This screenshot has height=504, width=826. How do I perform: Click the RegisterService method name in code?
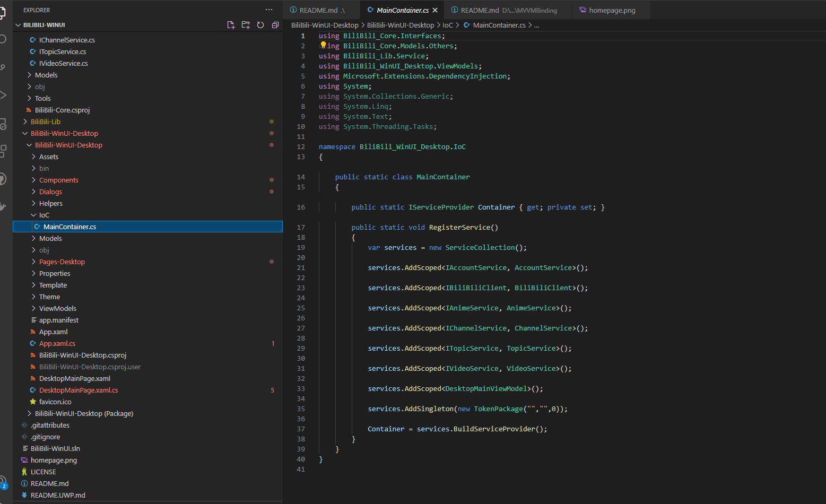[x=459, y=227]
